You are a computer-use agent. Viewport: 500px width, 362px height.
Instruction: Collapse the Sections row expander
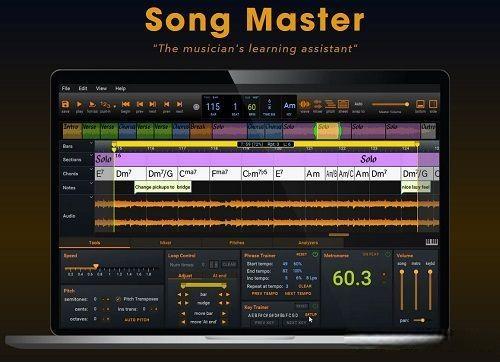[x=91, y=155]
